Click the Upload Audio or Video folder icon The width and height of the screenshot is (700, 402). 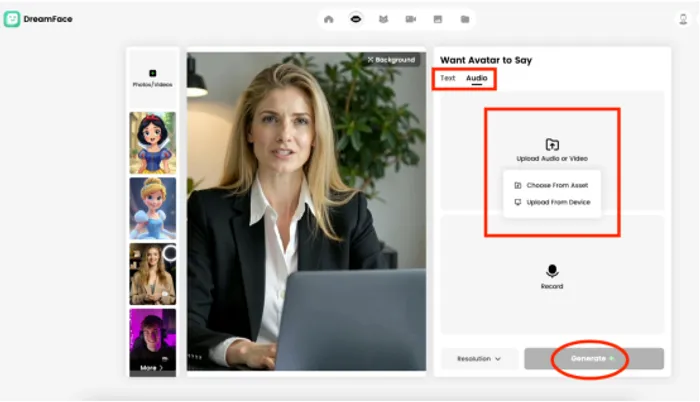pyautogui.click(x=552, y=145)
